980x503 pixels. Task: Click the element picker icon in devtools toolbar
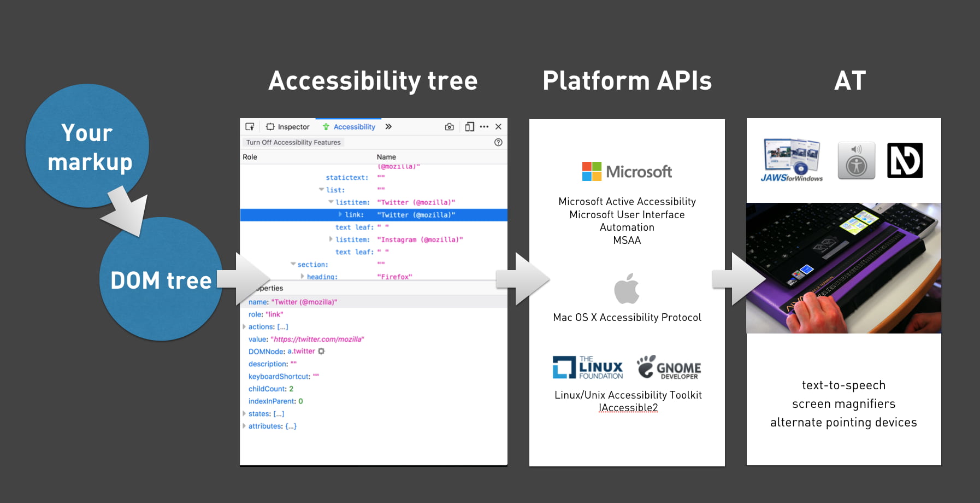click(x=250, y=126)
